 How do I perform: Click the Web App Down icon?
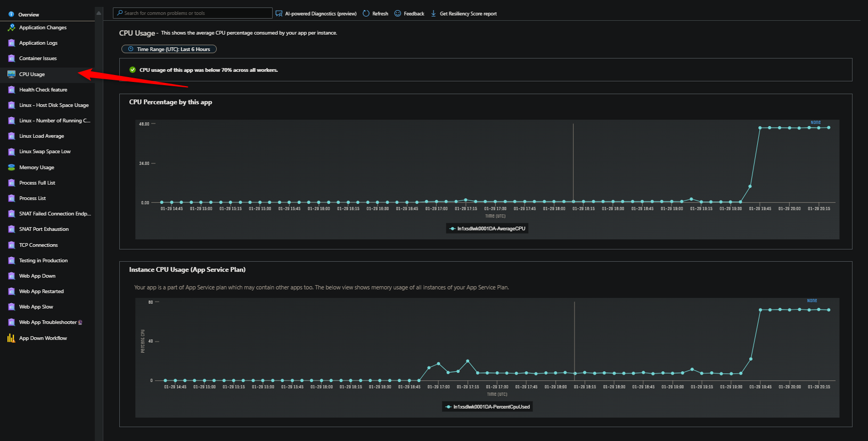pyautogui.click(x=11, y=276)
